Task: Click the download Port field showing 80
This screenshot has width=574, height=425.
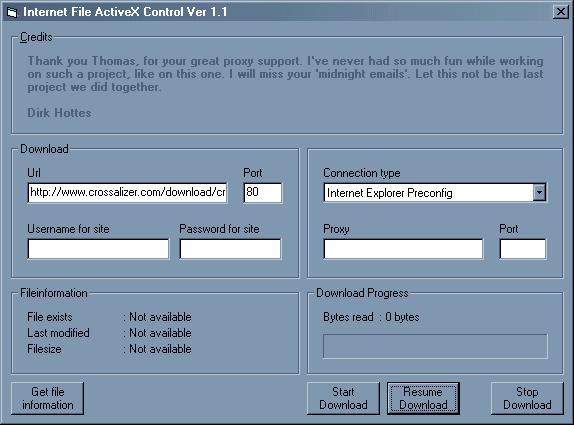Action: [263, 193]
